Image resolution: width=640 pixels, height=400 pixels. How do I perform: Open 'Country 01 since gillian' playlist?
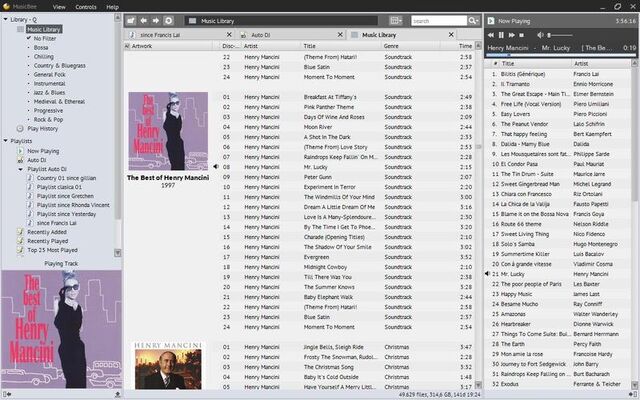67,178
